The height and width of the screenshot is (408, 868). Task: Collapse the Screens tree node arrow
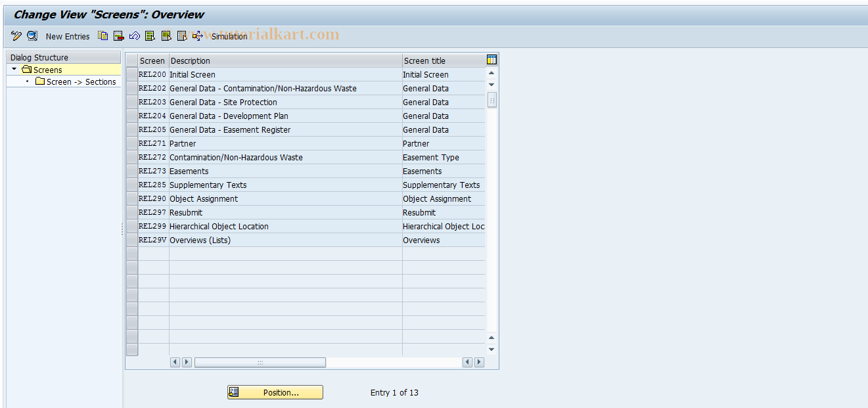[14, 69]
